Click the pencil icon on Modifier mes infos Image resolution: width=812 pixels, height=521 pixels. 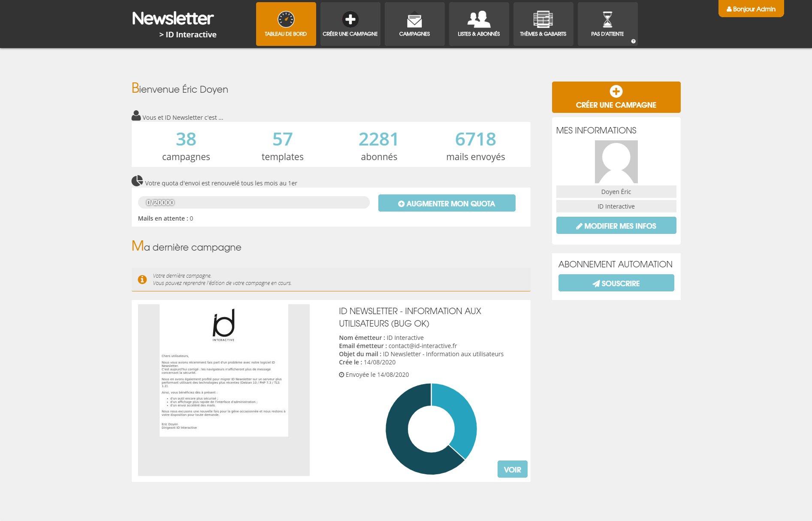point(579,226)
